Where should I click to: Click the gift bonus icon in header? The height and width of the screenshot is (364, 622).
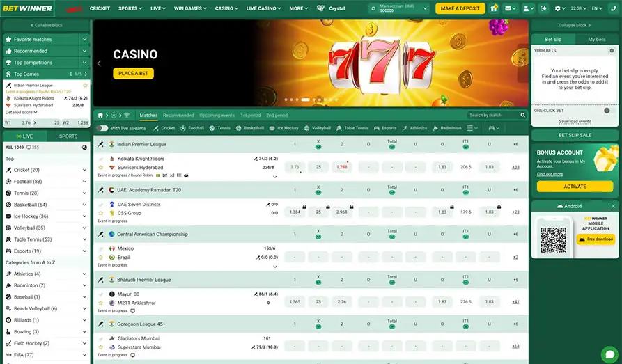point(493,8)
